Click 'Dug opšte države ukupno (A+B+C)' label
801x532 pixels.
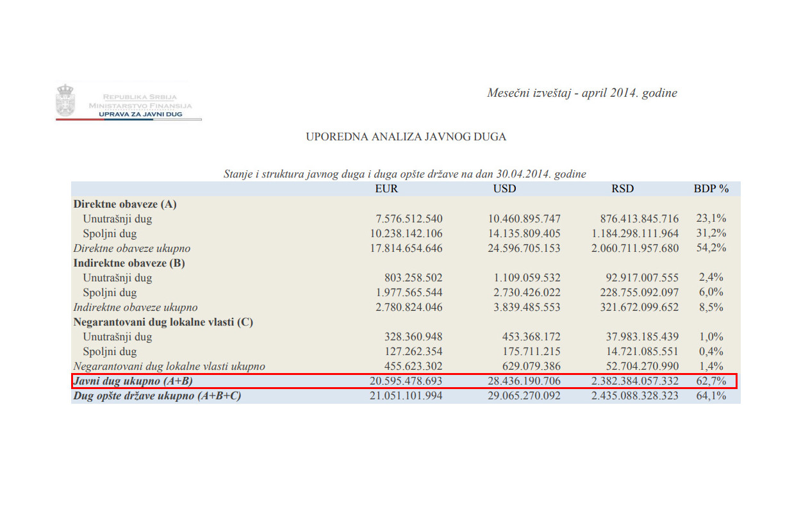pos(157,396)
